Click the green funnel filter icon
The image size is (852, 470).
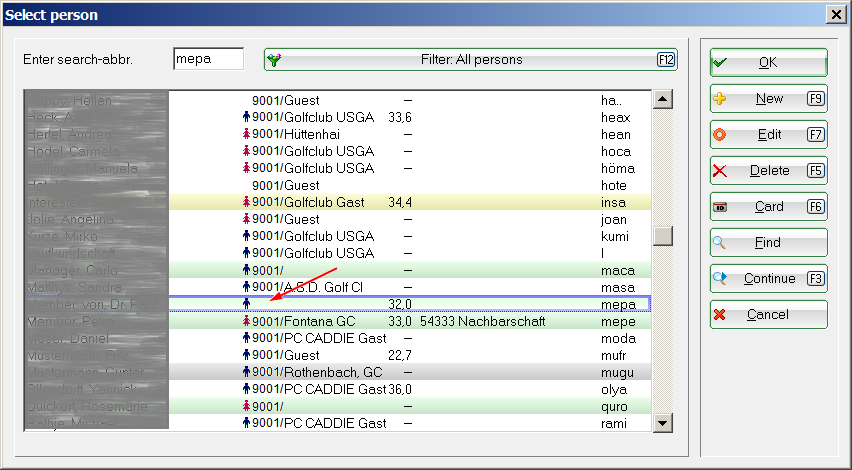274,60
